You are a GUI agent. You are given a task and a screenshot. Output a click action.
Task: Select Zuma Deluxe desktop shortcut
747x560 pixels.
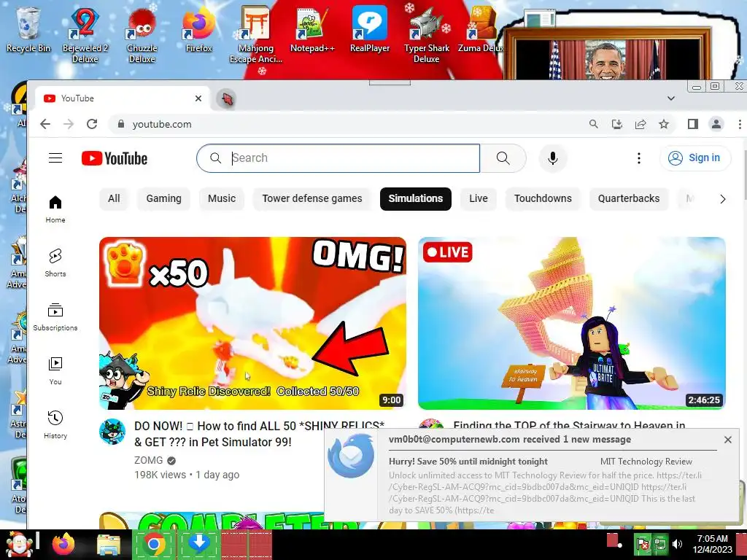click(481, 28)
